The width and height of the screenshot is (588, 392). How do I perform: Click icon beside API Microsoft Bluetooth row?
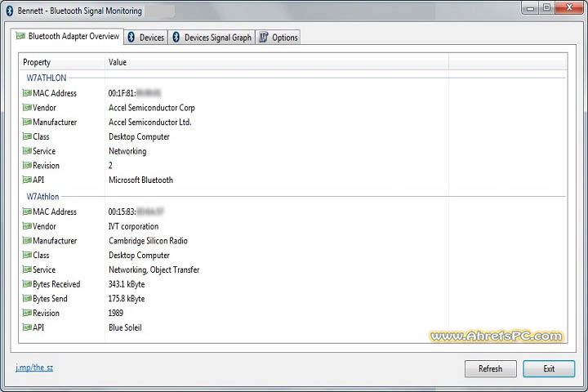click(27, 180)
